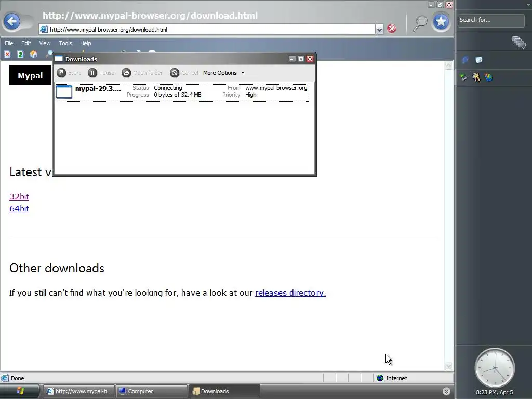This screenshot has height=399, width=532.
Task: Open the View menu
Action: [45, 43]
